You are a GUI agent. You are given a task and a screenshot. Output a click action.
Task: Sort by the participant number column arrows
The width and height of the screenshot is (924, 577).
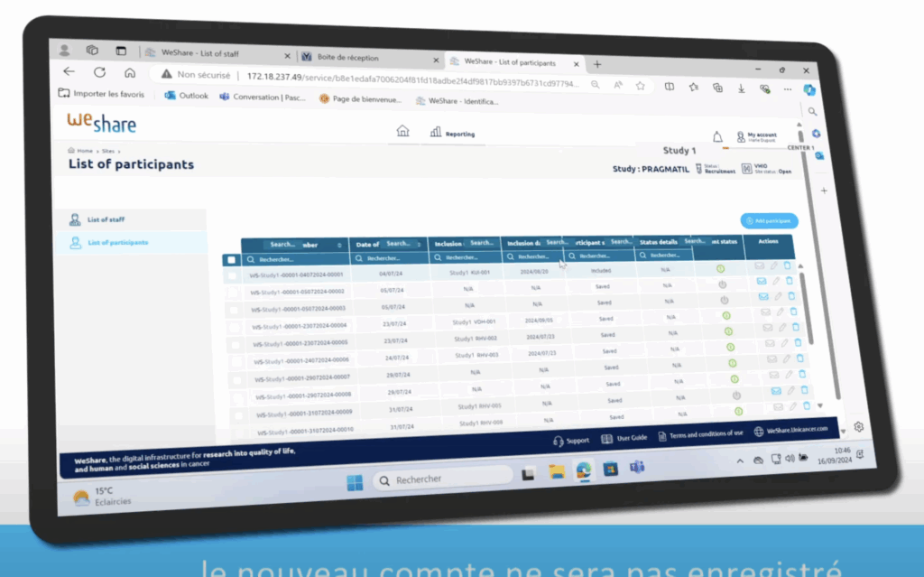[x=339, y=245]
